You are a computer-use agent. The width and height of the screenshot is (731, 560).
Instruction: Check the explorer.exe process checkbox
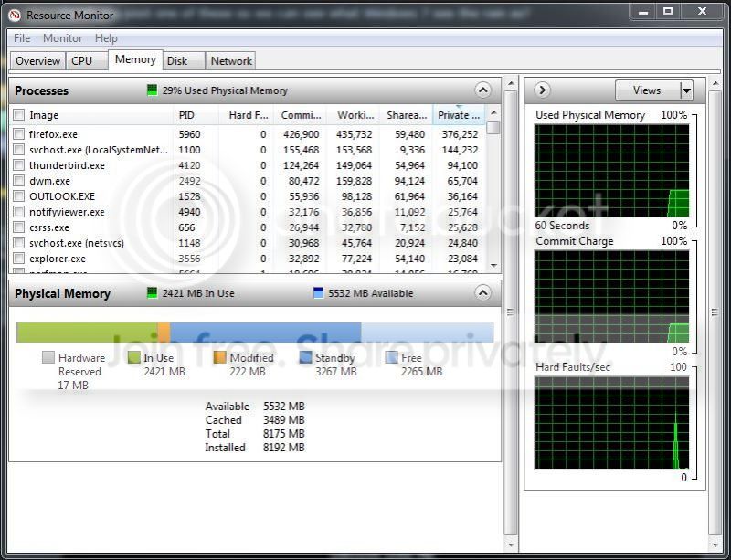[x=18, y=259]
